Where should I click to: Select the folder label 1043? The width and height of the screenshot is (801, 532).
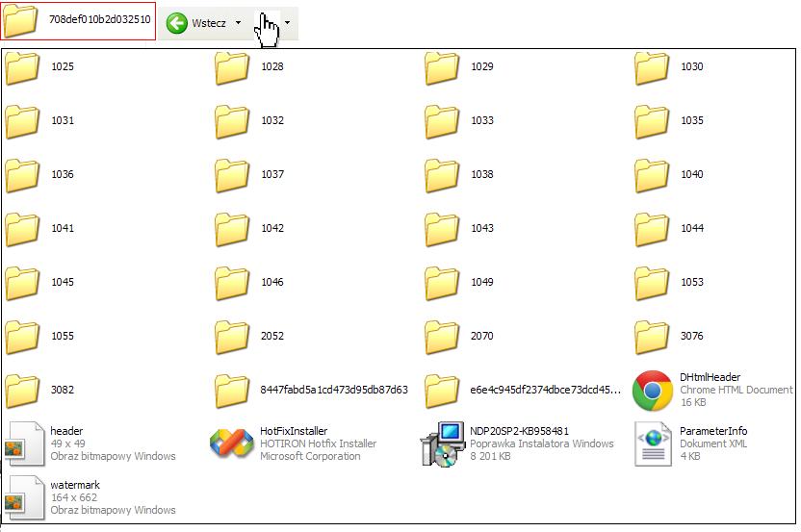tap(482, 228)
